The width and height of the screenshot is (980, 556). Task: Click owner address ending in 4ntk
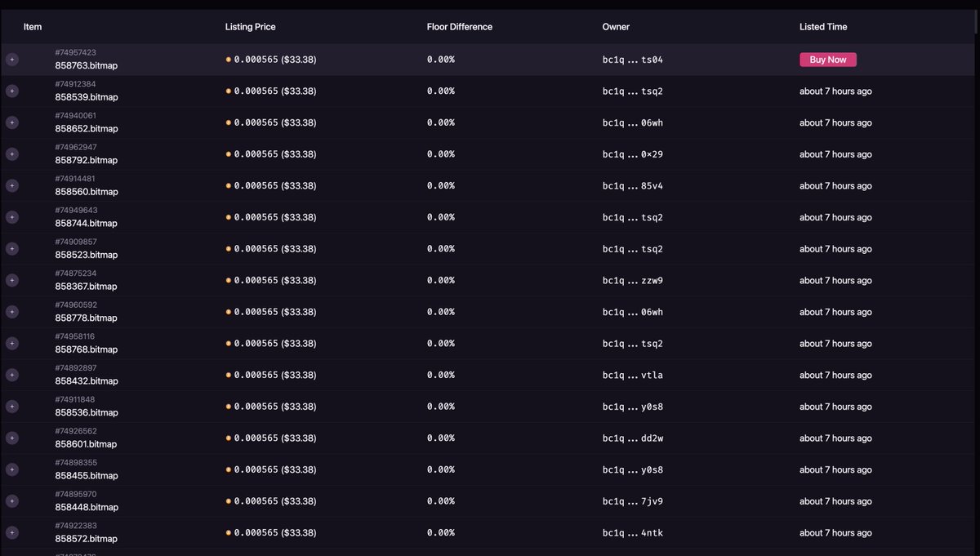point(633,532)
